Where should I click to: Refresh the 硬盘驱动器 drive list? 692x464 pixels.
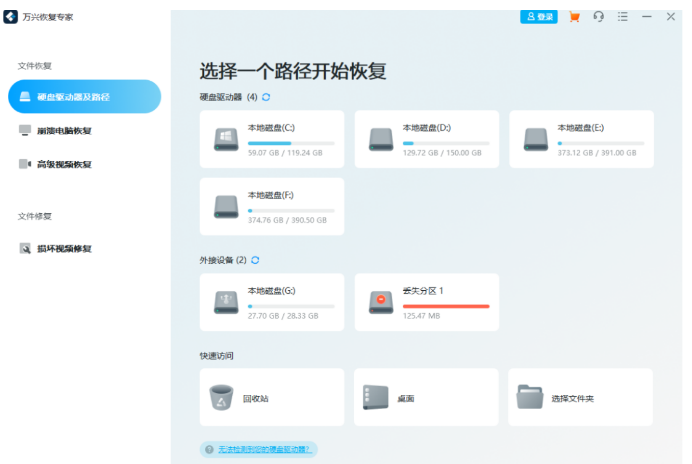pos(266,97)
